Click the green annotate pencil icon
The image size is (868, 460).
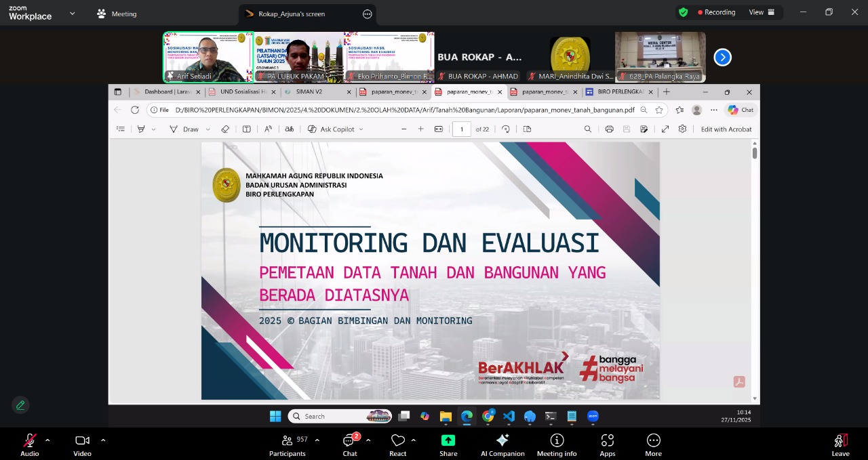20,405
